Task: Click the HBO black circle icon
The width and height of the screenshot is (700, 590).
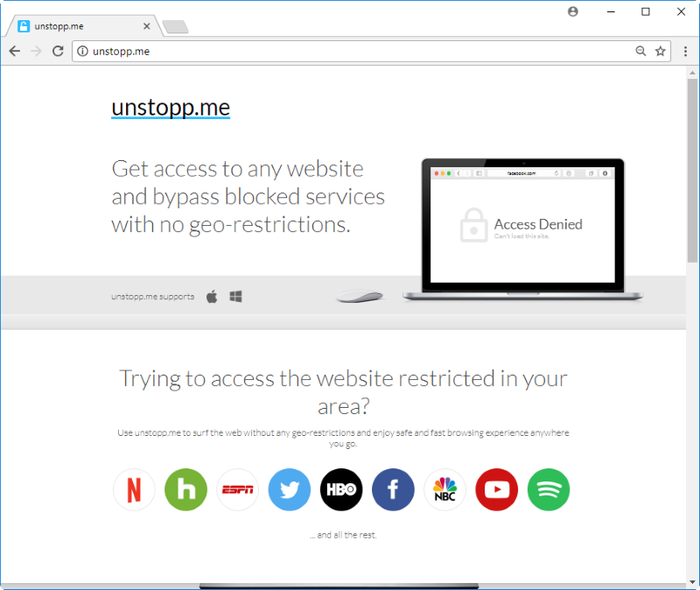Action: pos(341,489)
